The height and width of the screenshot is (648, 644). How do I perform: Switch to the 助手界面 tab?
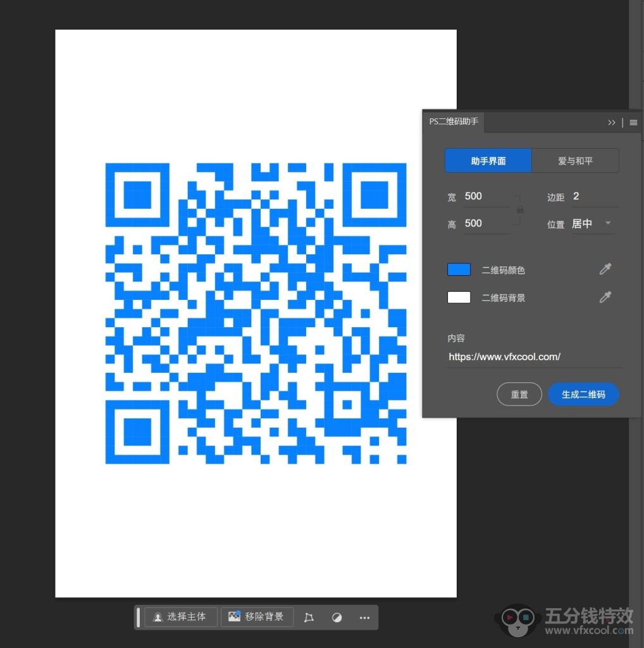tap(488, 161)
